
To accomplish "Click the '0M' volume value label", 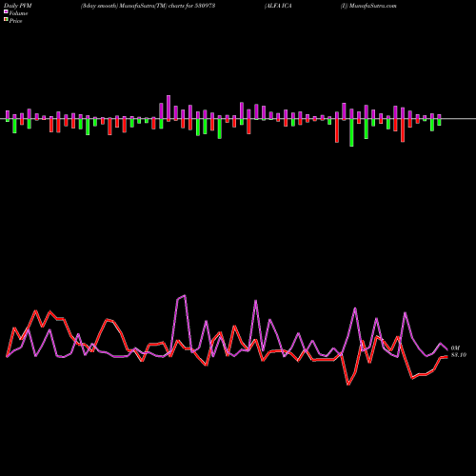I will [455, 348].
